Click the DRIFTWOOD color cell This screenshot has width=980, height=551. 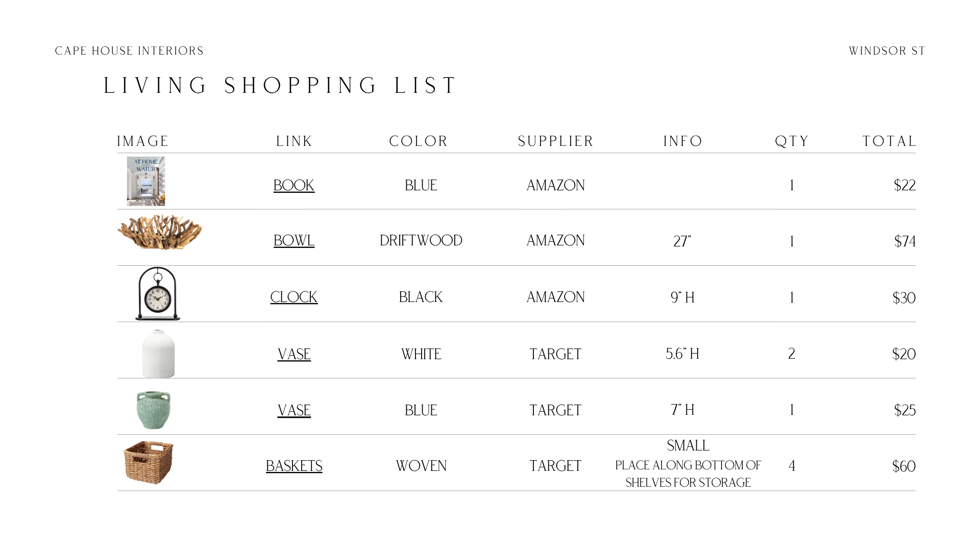coord(421,240)
